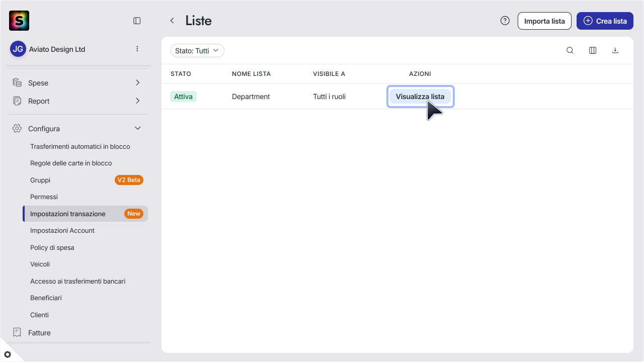This screenshot has width=644, height=362.
Task: Expand the Report section
Action: [x=77, y=101]
